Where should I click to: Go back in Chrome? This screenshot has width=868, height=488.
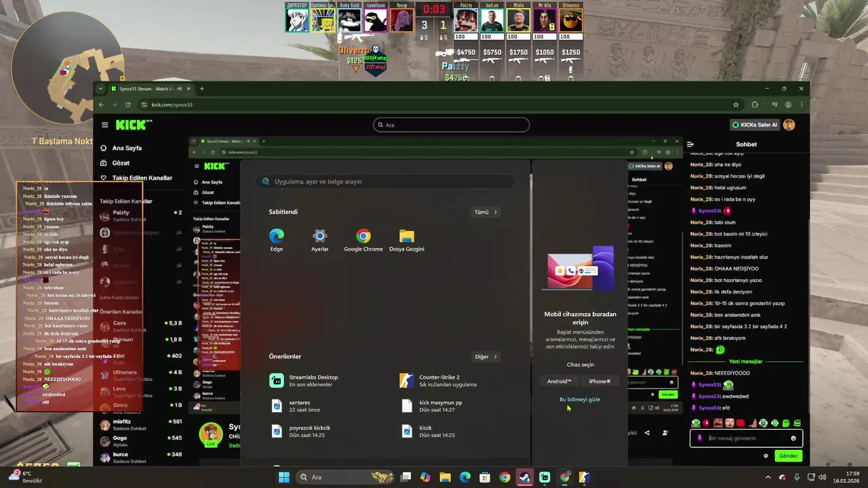click(x=101, y=104)
